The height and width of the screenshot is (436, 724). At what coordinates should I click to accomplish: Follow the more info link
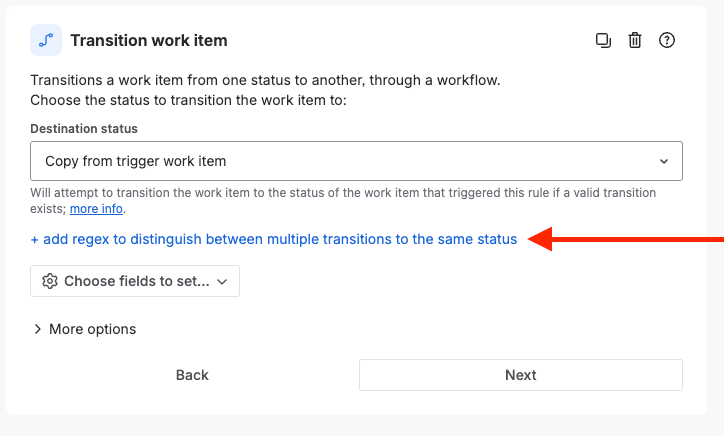click(96, 209)
